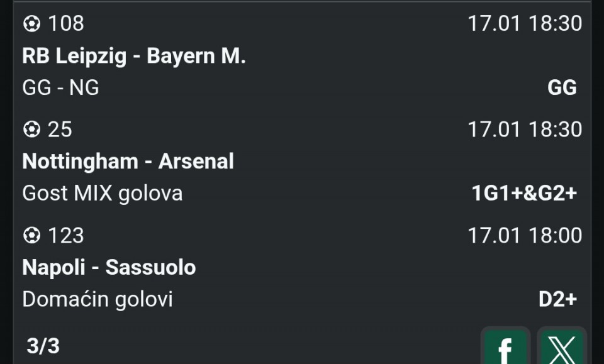
Task: Select the D2+ pick
Action: (557, 299)
